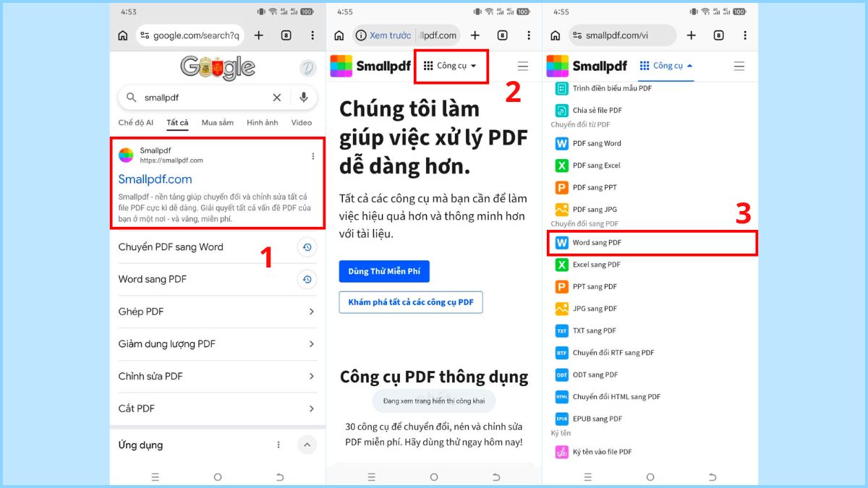The height and width of the screenshot is (488, 868).
Task: Choose Chuyển đổi RTF sang PDF
Action: [605, 353]
